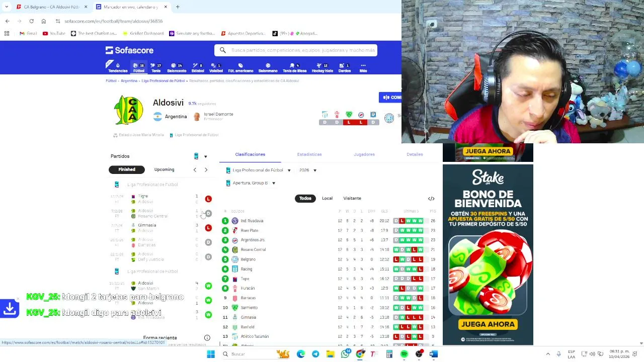Viewport: 644px width, 362px height.
Task: Open the Hockey hielo section
Action: point(323,68)
